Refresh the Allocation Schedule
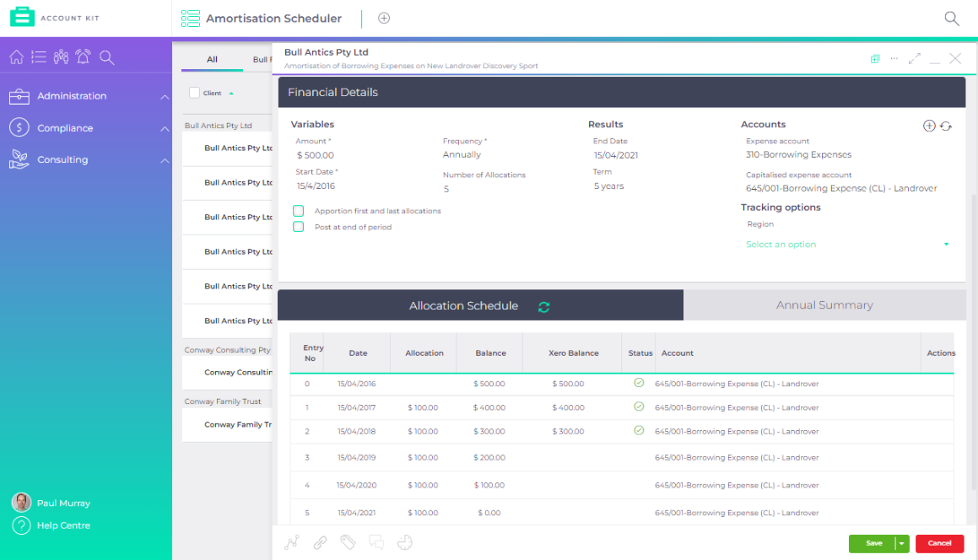Viewport: 978px width, 560px height. [543, 307]
